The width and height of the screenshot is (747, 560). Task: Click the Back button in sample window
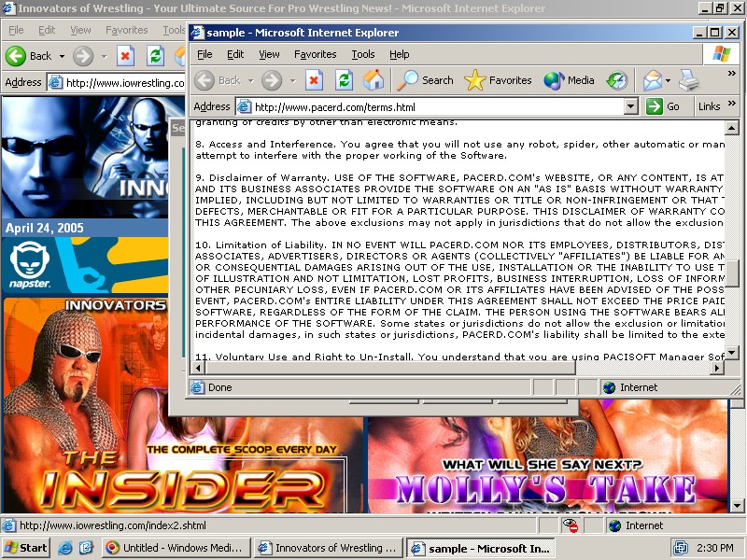(x=218, y=80)
